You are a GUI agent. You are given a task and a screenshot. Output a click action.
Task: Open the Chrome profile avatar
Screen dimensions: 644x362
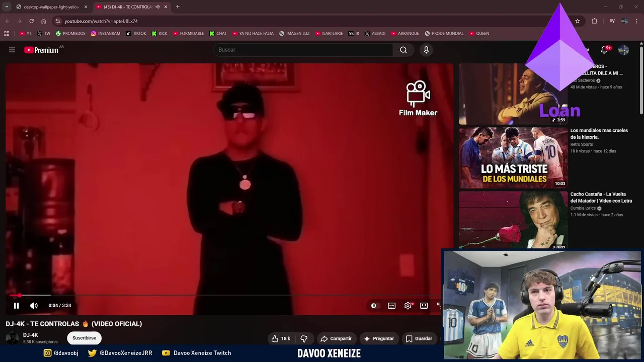coord(624,21)
